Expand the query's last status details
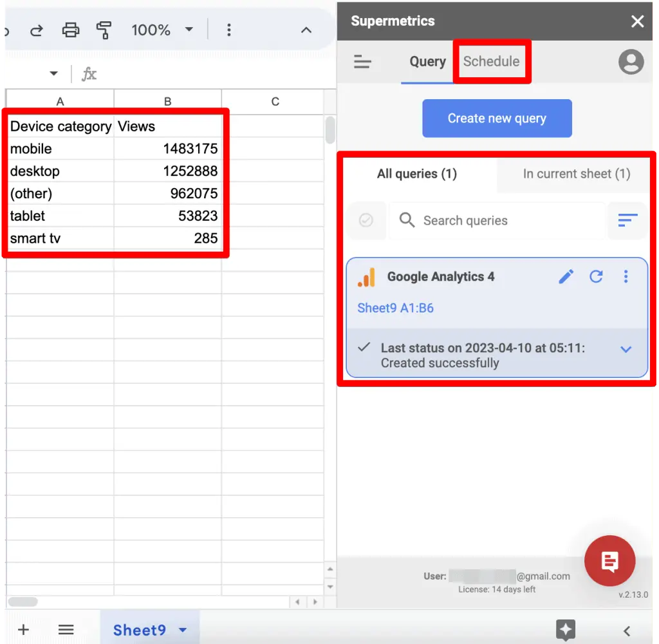 (626, 350)
